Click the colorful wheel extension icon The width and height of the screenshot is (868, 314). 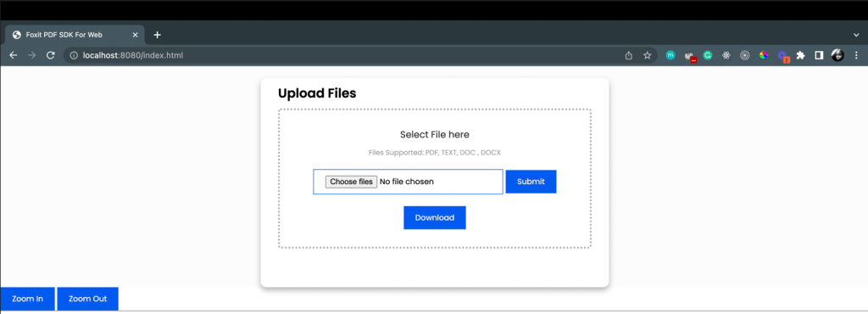[764, 55]
